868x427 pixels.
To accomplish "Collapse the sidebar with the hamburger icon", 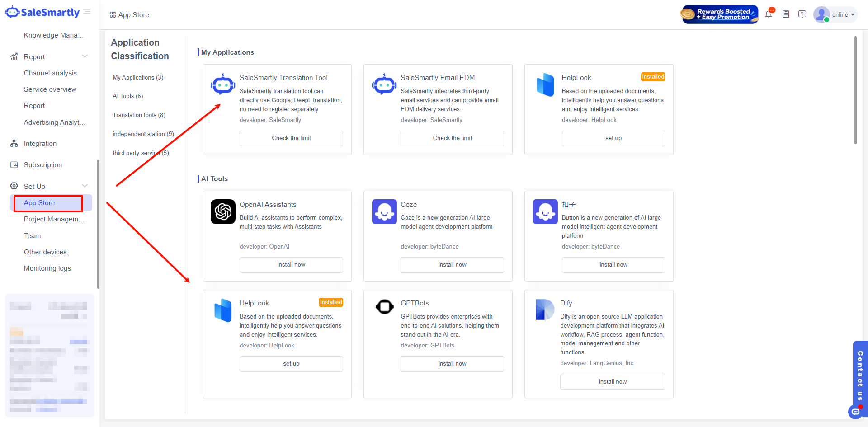I will tap(87, 12).
